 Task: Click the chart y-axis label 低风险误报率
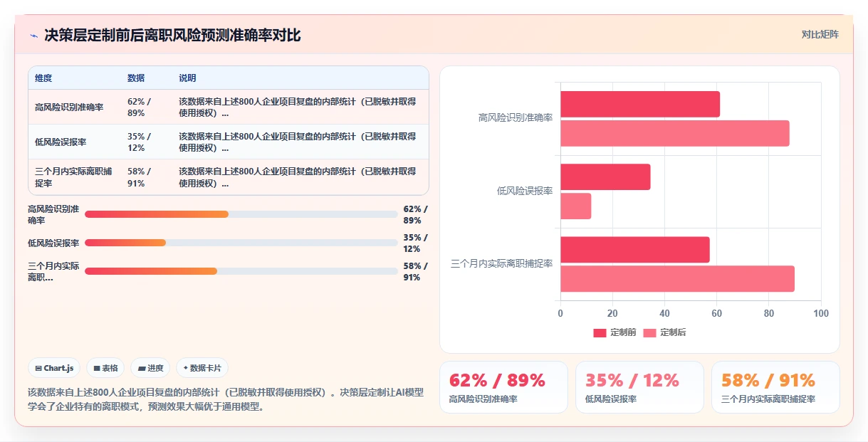point(525,191)
